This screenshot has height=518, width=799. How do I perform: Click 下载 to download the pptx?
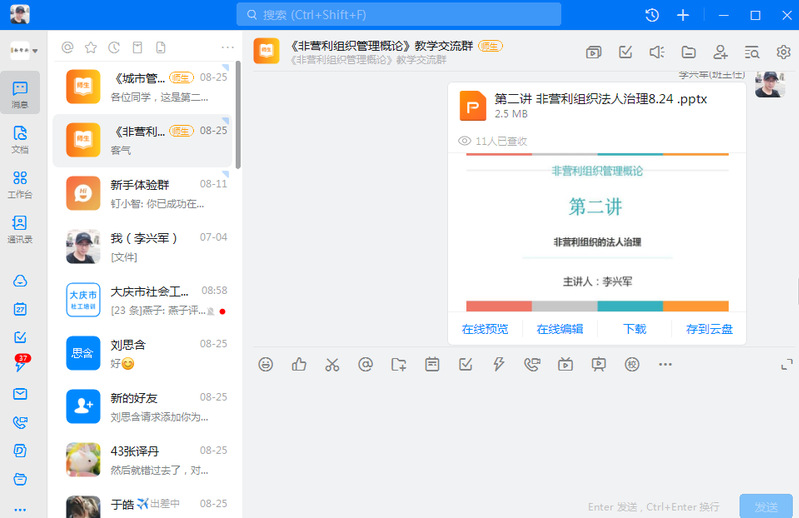[634, 329]
